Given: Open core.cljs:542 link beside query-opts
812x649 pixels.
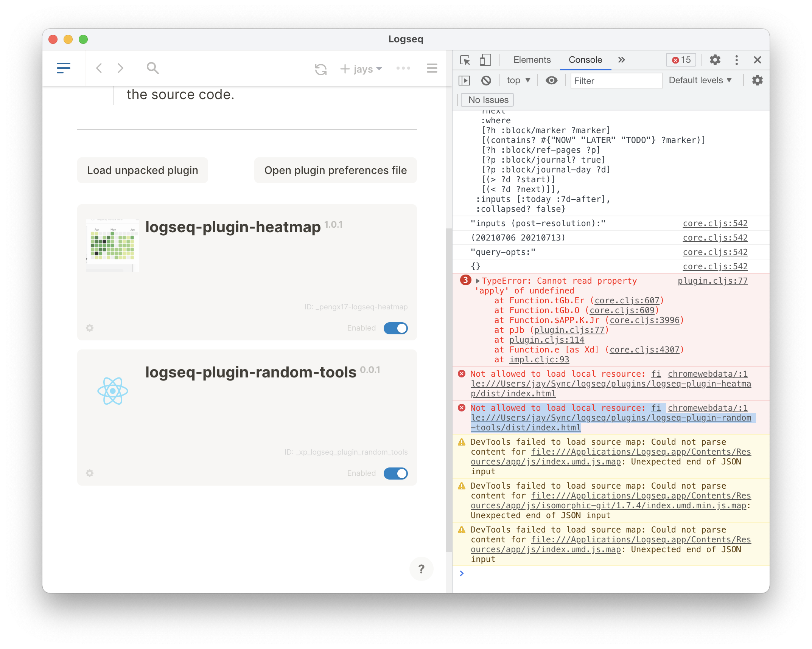Looking at the screenshot, I should click(x=715, y=252).
